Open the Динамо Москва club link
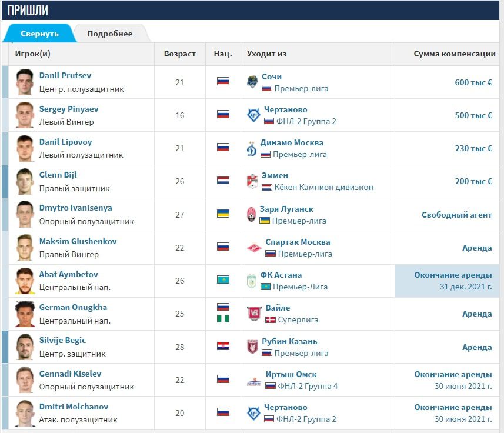Viewport: 504px width, 433px height. coord(292,143)
